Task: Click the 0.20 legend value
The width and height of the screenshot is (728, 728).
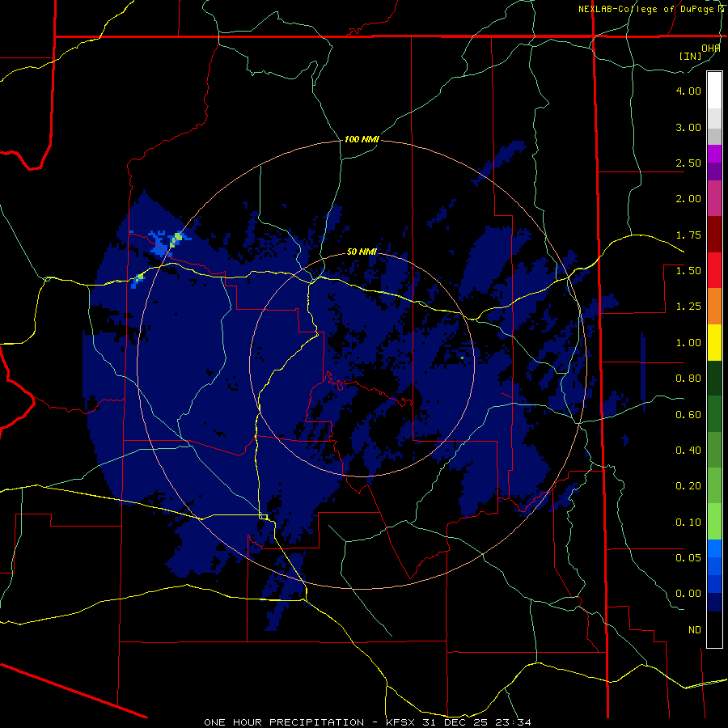Action: pyautogui.click(x=688, y=486)
